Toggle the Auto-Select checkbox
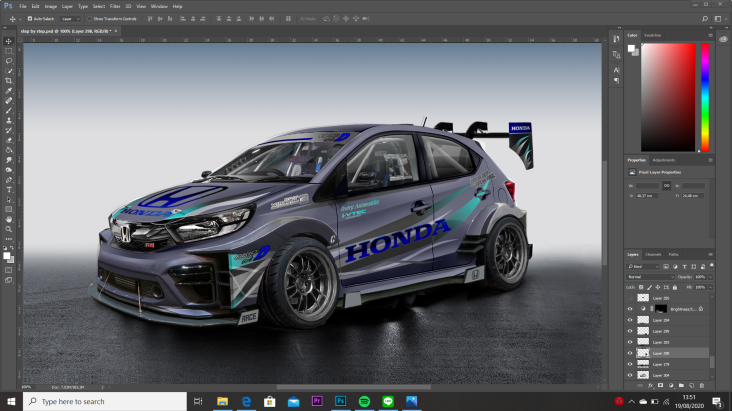The height and width of the screenshot is (411, 732). click(30, 19)
